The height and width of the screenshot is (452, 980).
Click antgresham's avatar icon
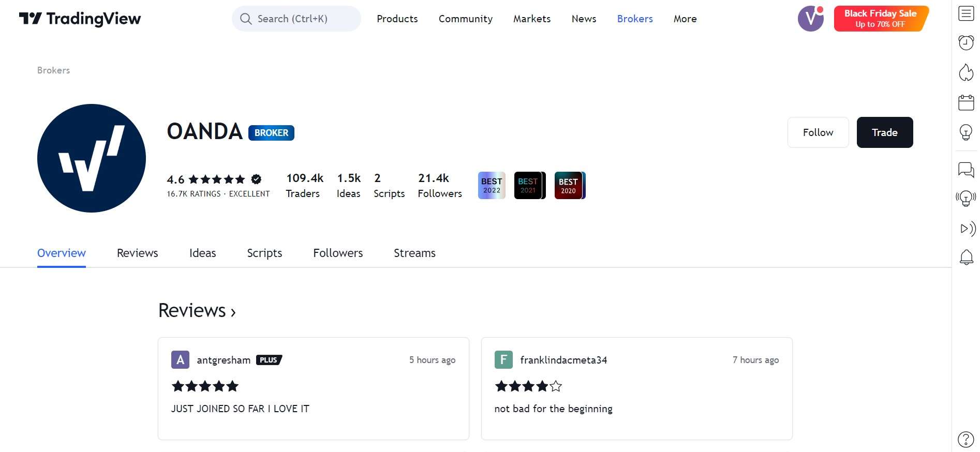(180, 359)
